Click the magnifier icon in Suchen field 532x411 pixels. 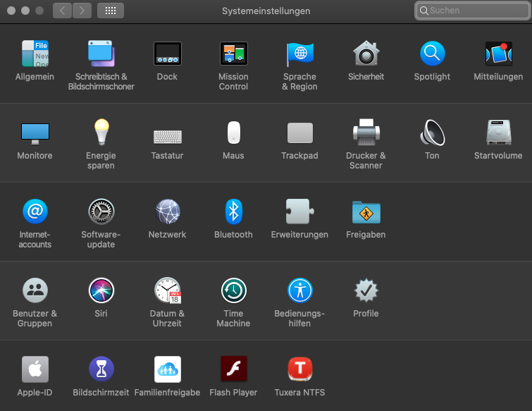423,11
